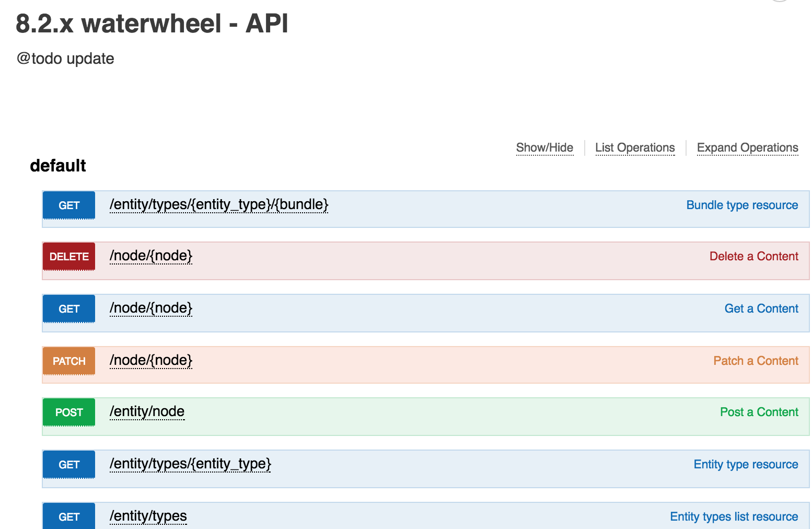Click the GET badge for bundle type resource
The width and height of the screenshot is (812, 529).
[x=68, y=205]
